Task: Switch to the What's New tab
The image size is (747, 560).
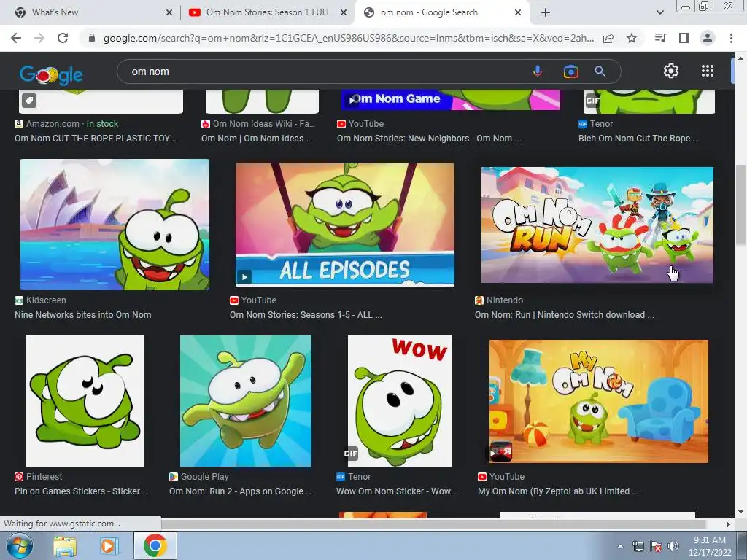Action: (90, 12)
